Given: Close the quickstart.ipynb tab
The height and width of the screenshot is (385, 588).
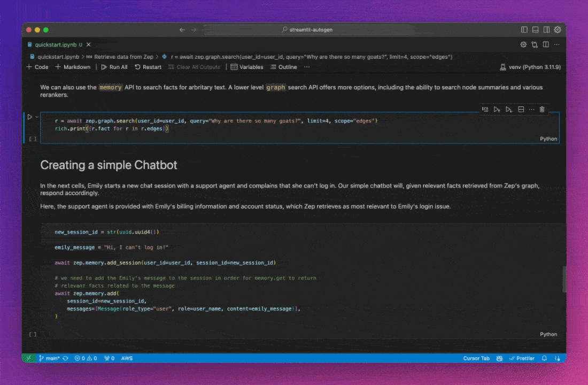Looking at the screenshot, I should [x=89, y=45].
